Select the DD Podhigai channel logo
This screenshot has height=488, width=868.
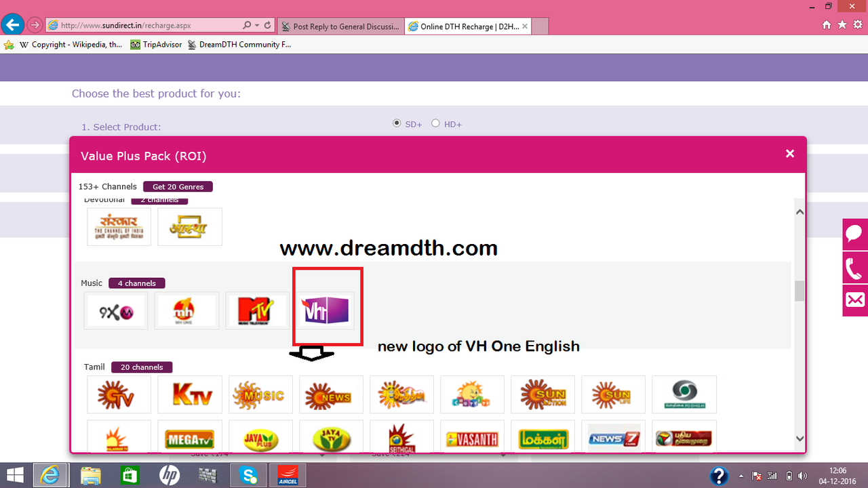click(x=684, y=394)
